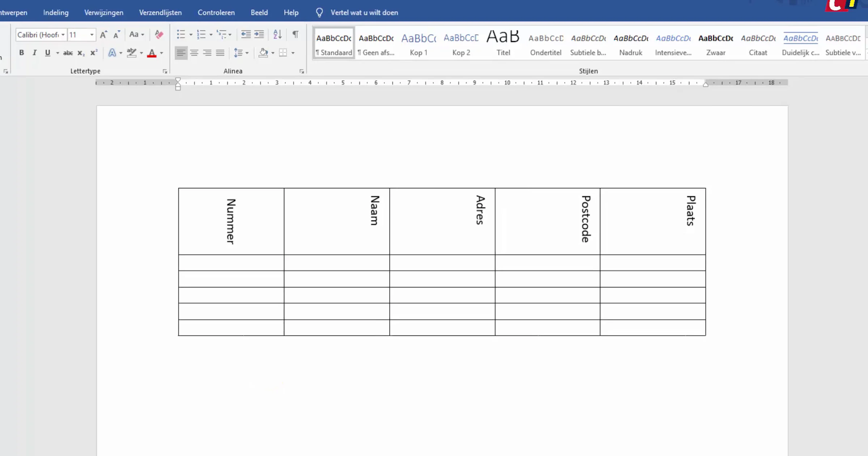868x456 pixels.
Task: Open the Verwijzingen tab
Action: tap(104, 12)
